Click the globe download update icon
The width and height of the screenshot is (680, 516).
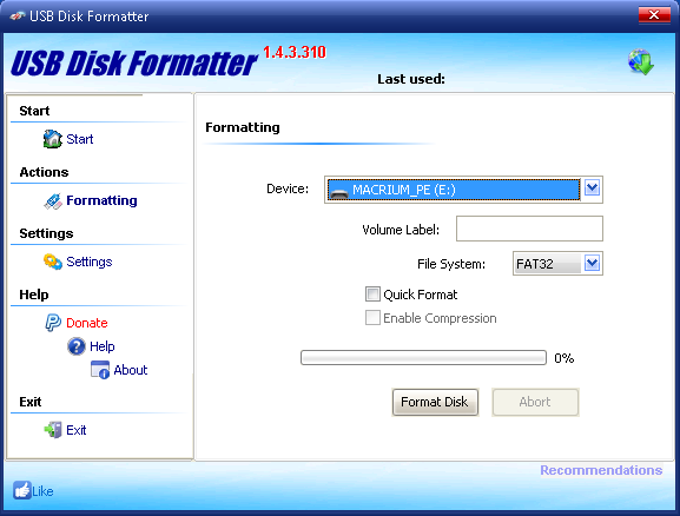coord(641,62)
